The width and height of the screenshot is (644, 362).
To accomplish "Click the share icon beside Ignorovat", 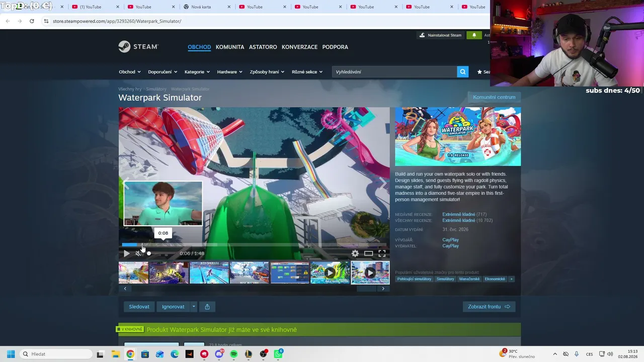I will (x=207, y=307).
